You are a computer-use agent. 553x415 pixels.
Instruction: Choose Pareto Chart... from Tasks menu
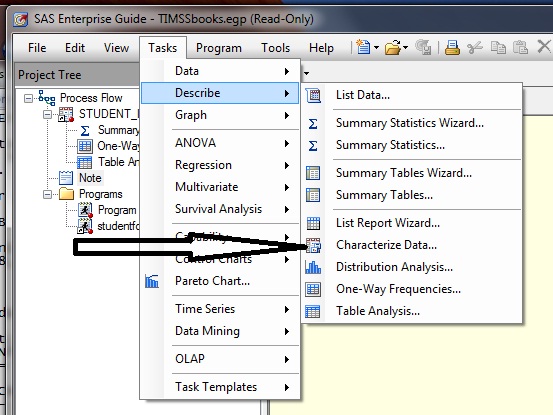(220, 281)
